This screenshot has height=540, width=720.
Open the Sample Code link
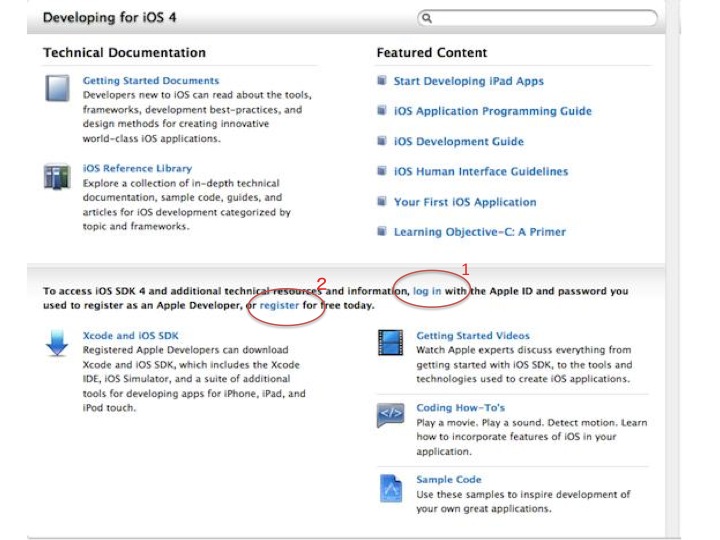[x=448, y=480]
